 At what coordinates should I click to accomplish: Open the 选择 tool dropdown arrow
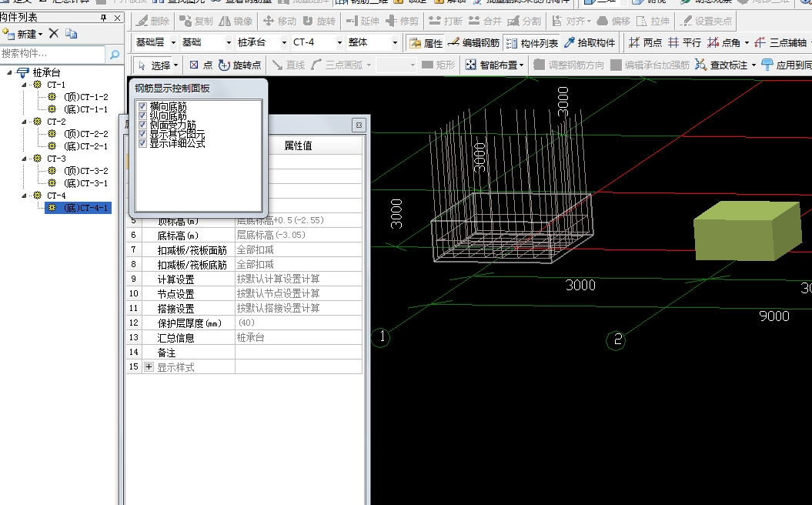pos(176,65)
